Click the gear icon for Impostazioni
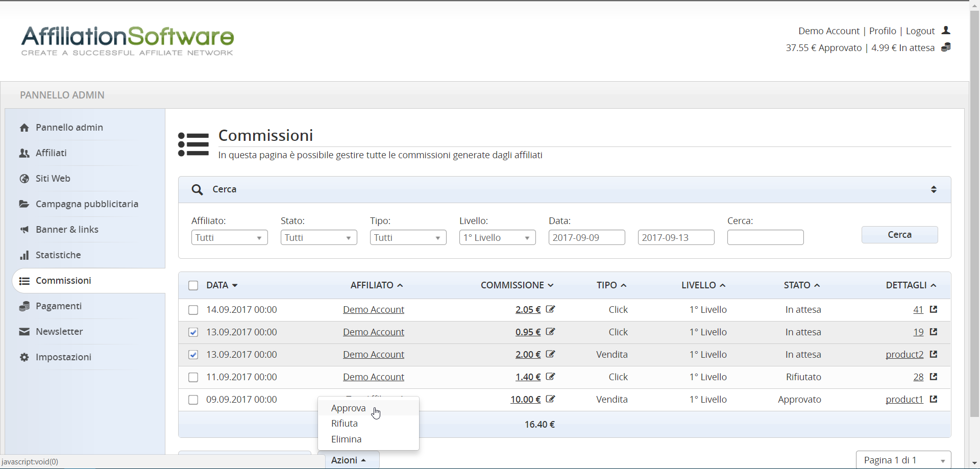Image resolution: width=980 pixels, height=469 pixels. coord(24,357)
